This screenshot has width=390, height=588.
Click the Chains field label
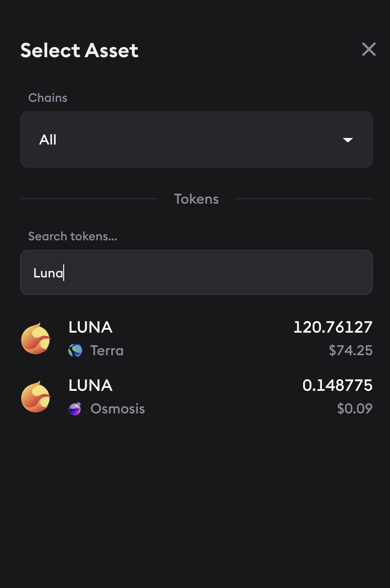point(48,98)
